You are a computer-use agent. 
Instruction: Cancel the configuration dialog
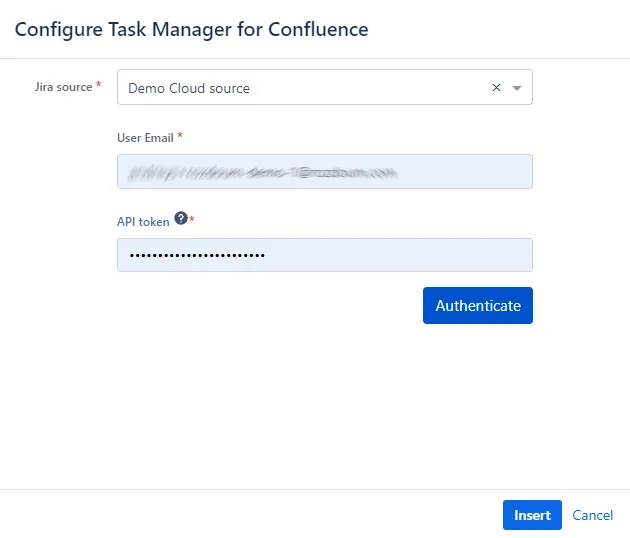click(592, 515)
